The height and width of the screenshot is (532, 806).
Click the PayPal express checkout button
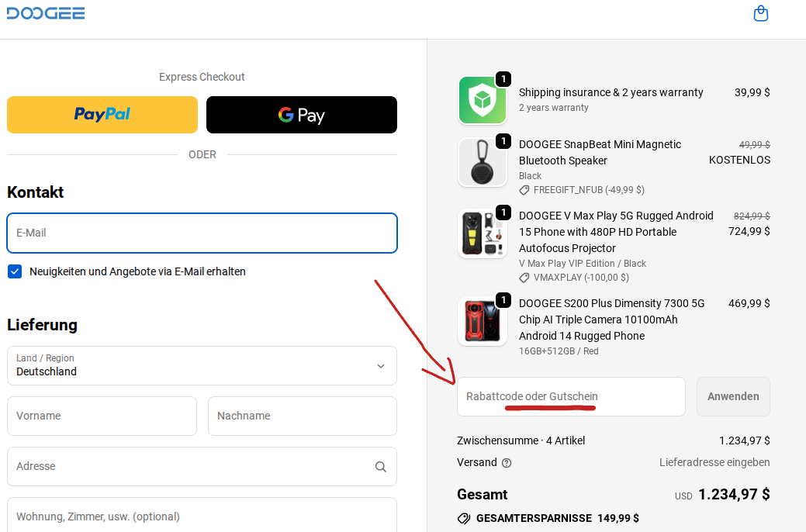pos(102,114)
